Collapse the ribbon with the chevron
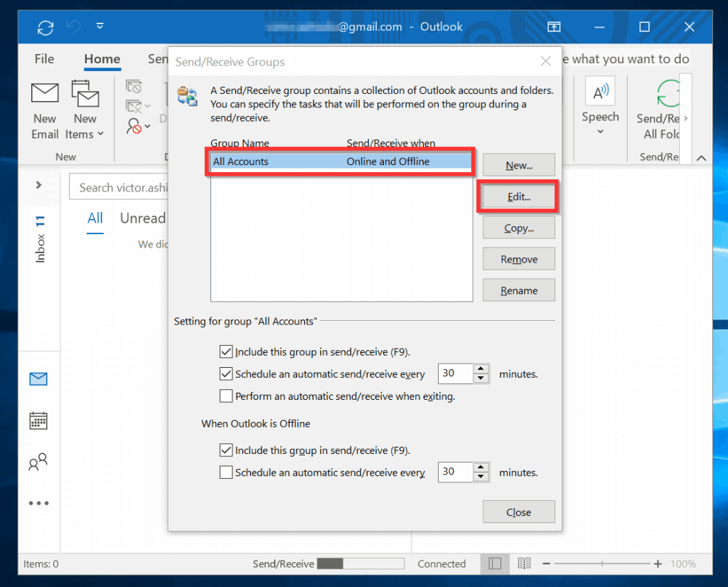This screenshot has height=587, width=728. point(702,158)
